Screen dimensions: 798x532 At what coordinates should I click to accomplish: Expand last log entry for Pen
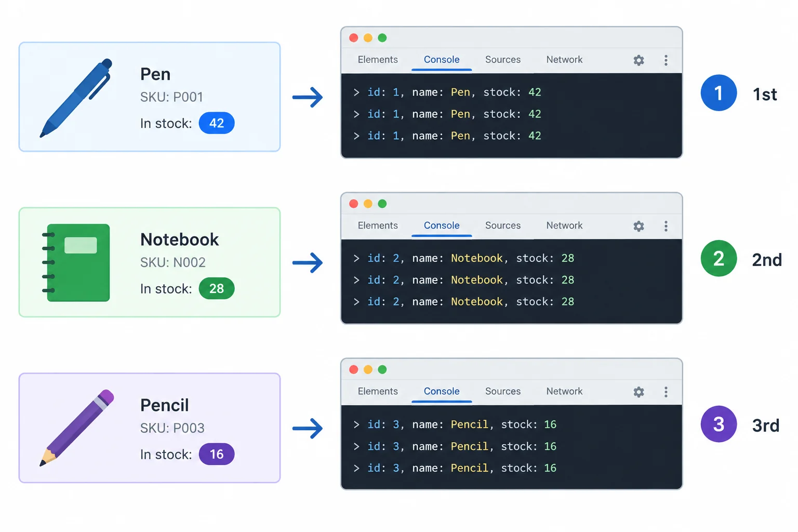point(356,136)
